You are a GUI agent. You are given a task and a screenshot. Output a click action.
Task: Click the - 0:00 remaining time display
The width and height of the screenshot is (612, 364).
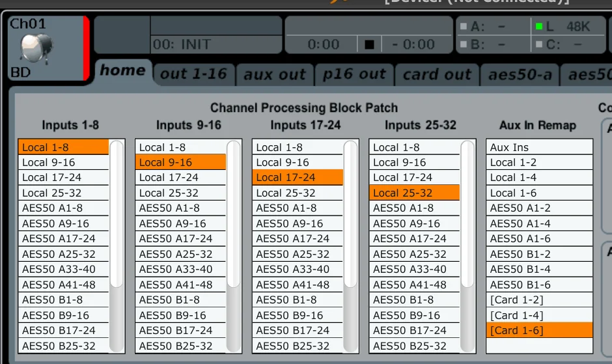click(x=413, y=44)
